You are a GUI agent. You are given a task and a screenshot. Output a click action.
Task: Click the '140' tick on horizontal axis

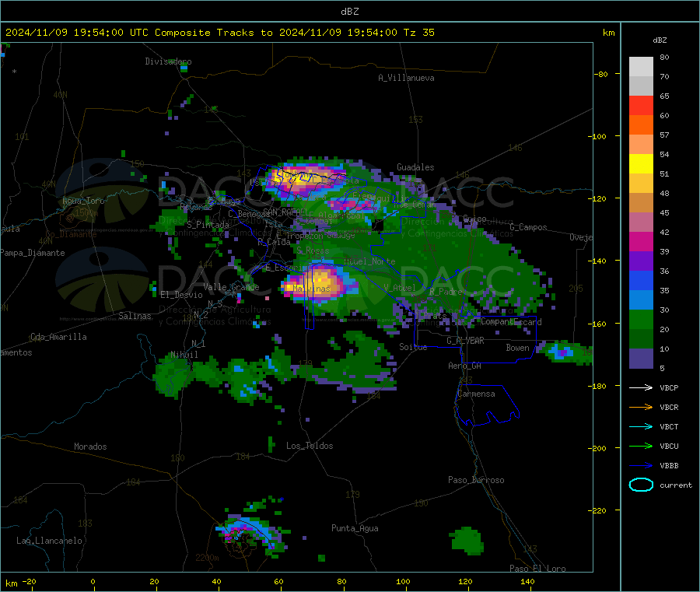(527, 581)
